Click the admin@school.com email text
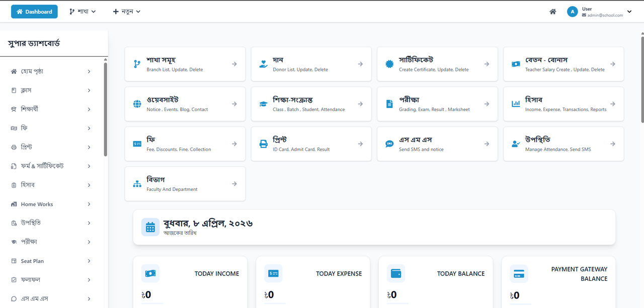The image size is (644, 308). [605, 15]
